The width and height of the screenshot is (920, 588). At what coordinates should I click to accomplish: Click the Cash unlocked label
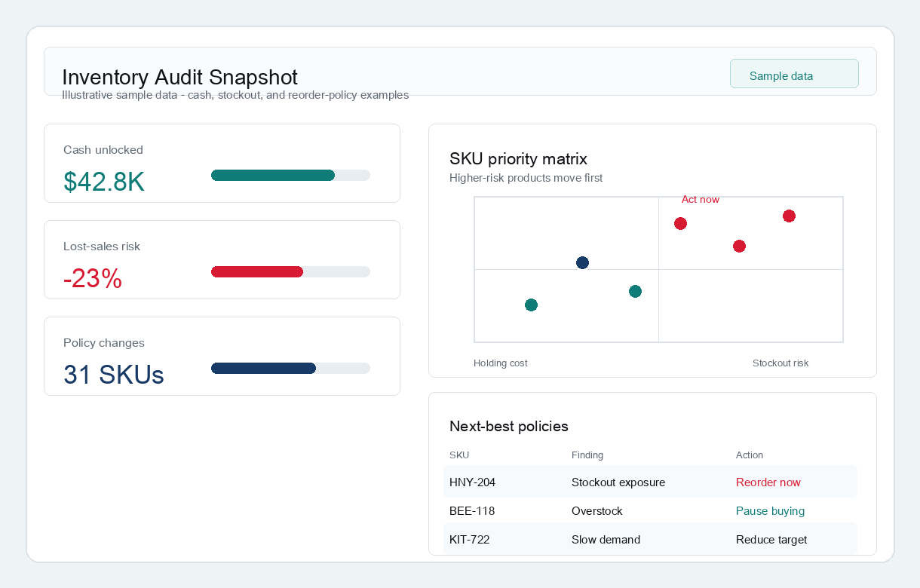[x=103, y=150]
